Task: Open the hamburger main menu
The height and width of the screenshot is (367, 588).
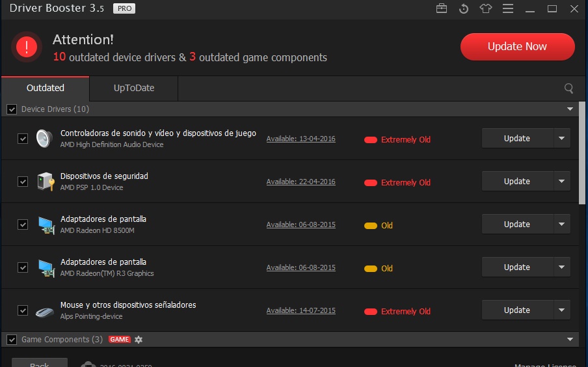Action: coord(508,8)
